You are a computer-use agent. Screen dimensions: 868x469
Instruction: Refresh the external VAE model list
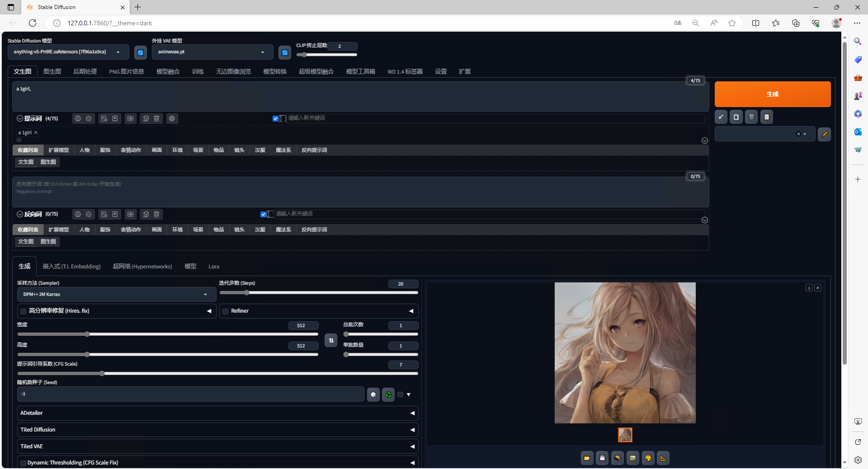pyautogui.click(x=285, y=52)
